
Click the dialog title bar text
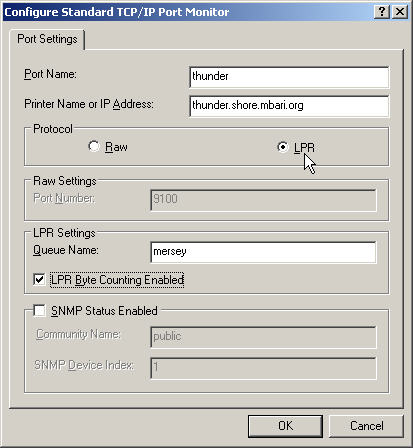(x=117, y=12)
